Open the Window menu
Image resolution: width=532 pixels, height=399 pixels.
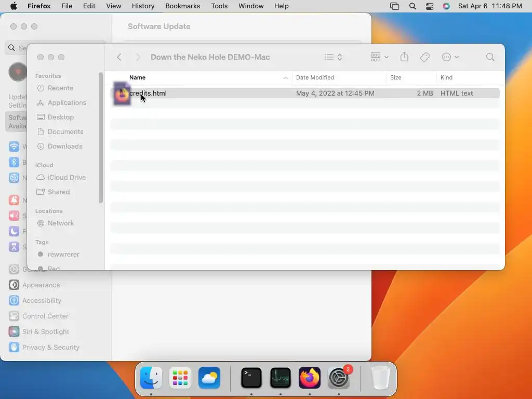point(251,6)
